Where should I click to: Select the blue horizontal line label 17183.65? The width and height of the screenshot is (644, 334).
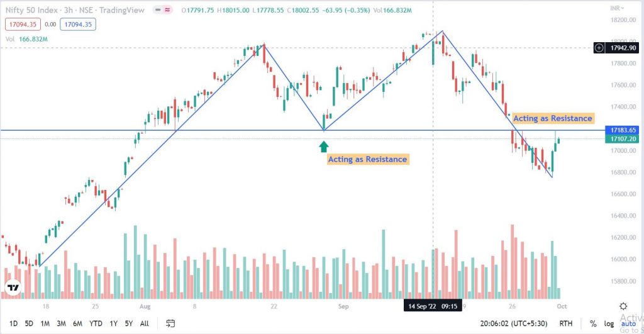[622, 130]
